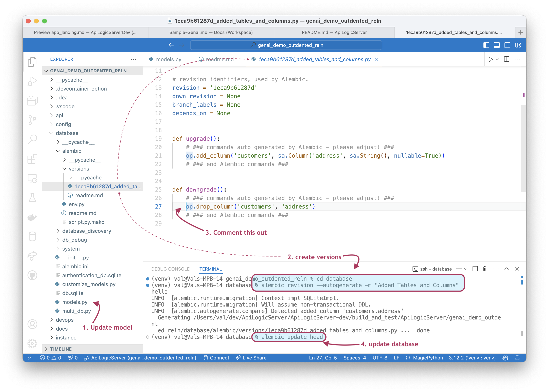Open alembic.ini in the explorer
Viewport: 549px width, 392px height.
click(92, 267)
